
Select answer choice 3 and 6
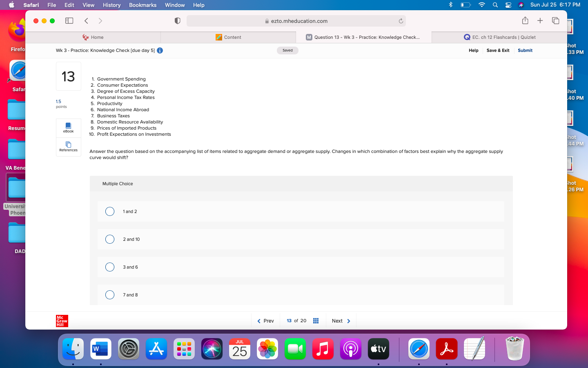110,267
